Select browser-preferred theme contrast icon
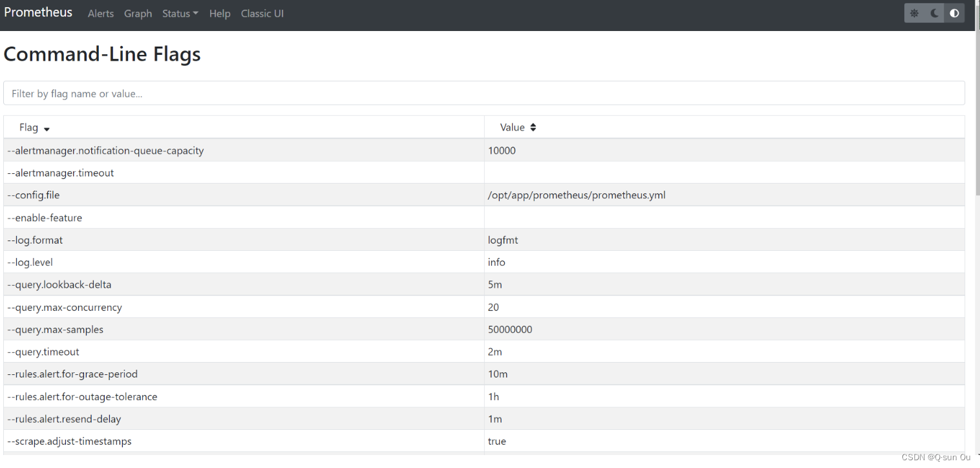The image size is (980, 468). coord(954,13)
